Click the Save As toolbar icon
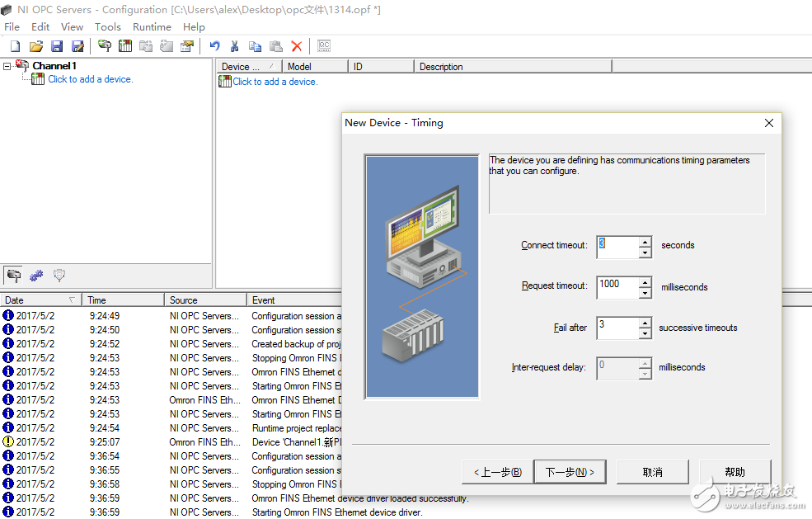The image size is (812, 519). point(77,47)
